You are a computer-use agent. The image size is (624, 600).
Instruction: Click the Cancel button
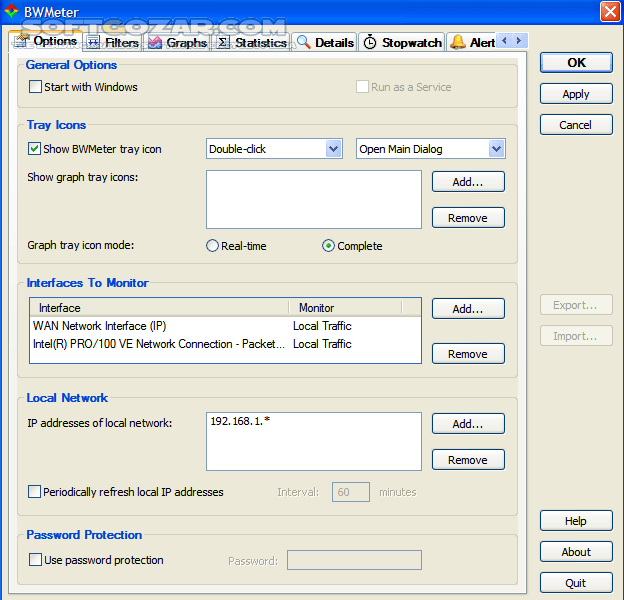576,125
